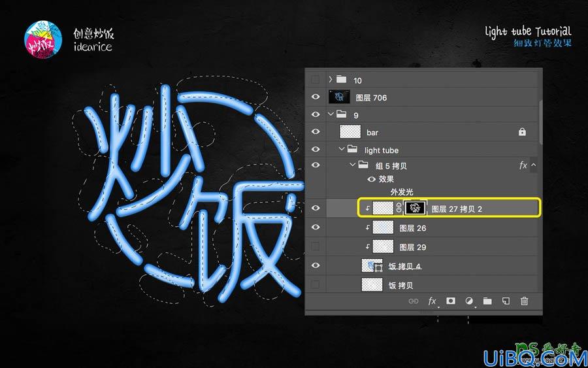Select the group name 组 5 拷贝
This screenshot has width=588, height=368.
pyautogui.click(x=391, y=166)
